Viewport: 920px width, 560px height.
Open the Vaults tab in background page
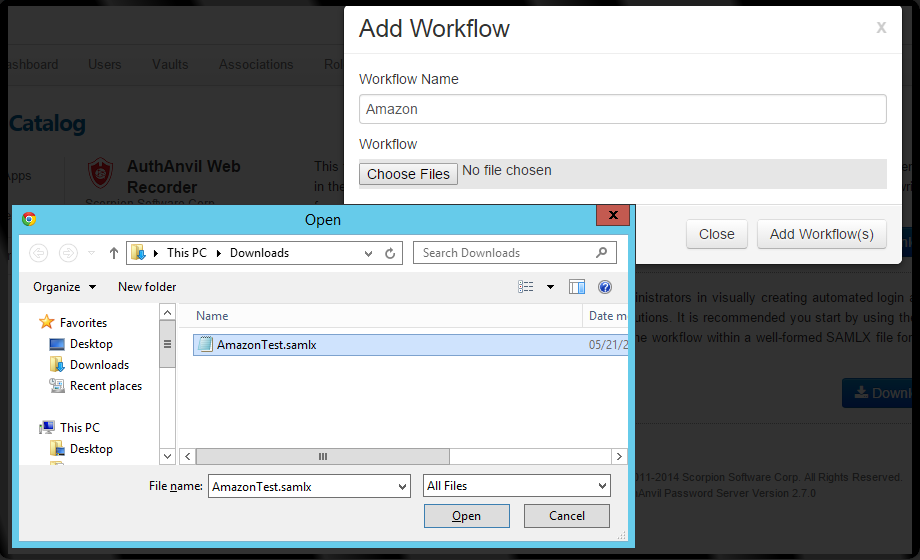(170, 65)
